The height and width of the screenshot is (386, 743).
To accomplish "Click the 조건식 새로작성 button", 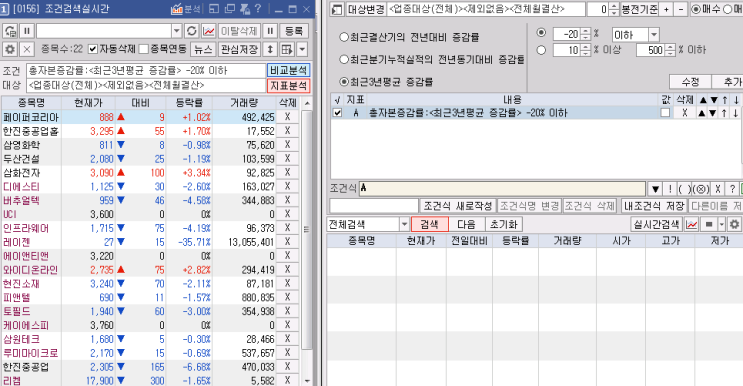I will coord(457,206).
